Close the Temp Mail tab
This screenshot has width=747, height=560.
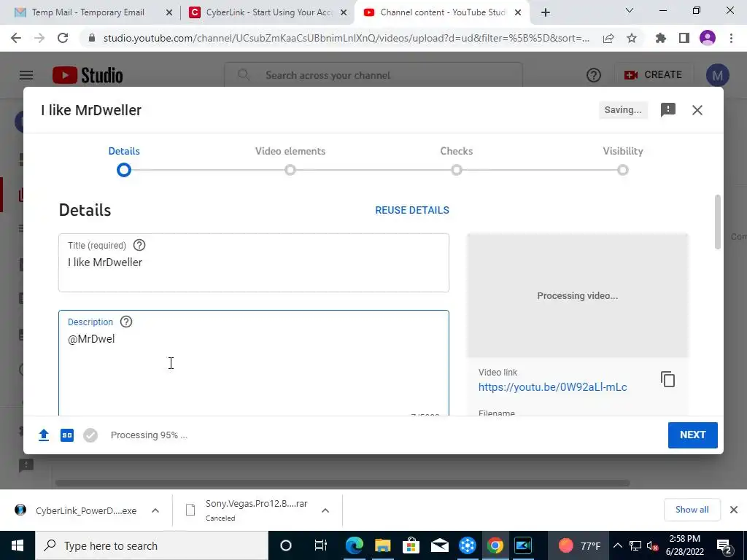169,13
